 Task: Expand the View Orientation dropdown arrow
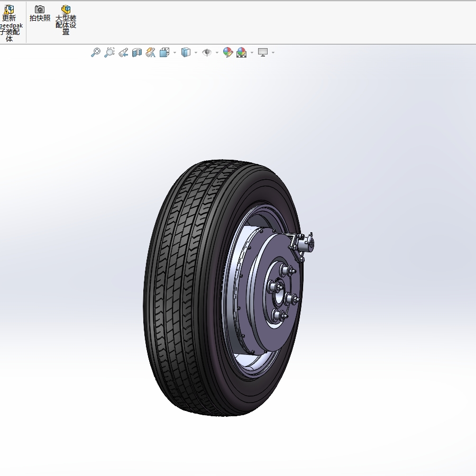(x=174, y=52)
